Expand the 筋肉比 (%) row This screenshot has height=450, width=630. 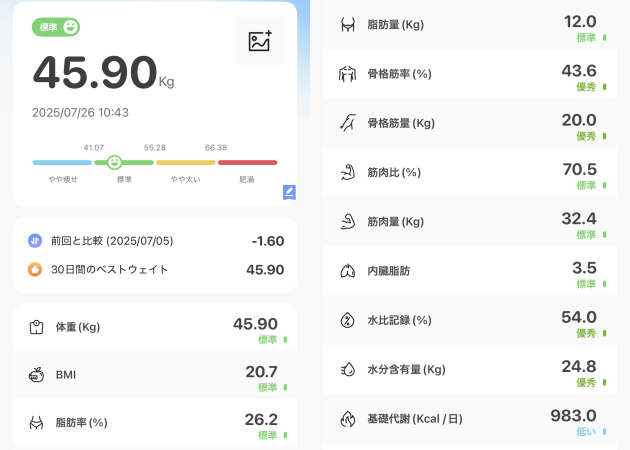click(470, 172)
